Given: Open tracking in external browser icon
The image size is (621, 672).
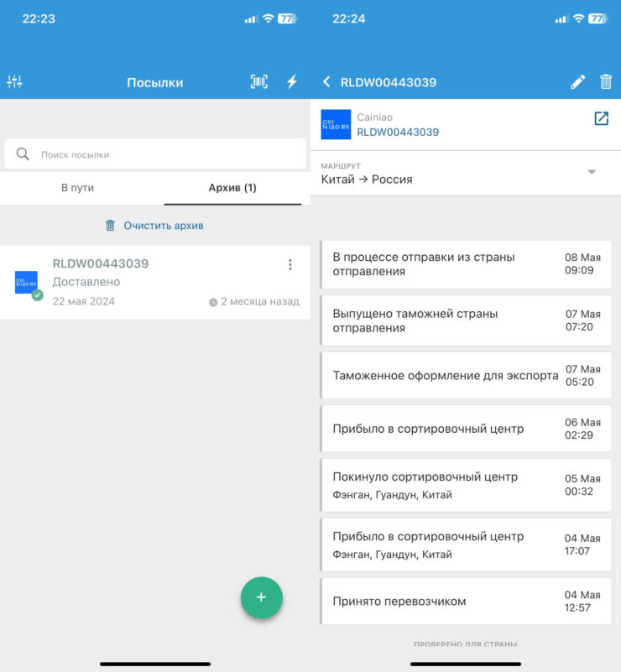Looking at the screenshot, I should [x=601, y=118].
